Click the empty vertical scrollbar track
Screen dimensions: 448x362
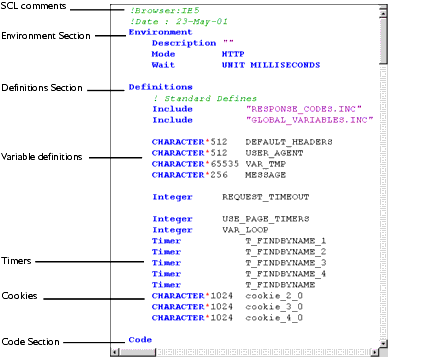[x=383, y=201]
